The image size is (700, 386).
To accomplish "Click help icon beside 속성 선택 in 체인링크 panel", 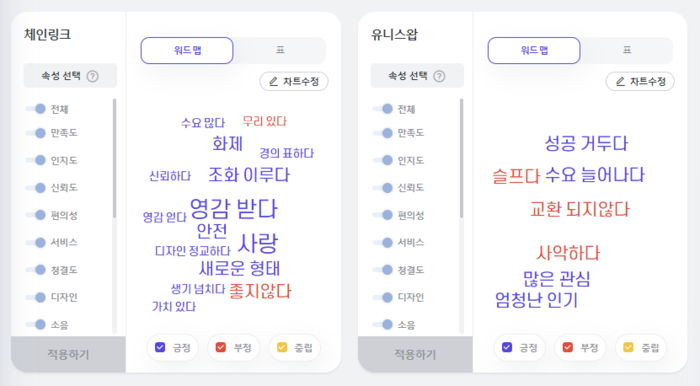I will point(92,76).
